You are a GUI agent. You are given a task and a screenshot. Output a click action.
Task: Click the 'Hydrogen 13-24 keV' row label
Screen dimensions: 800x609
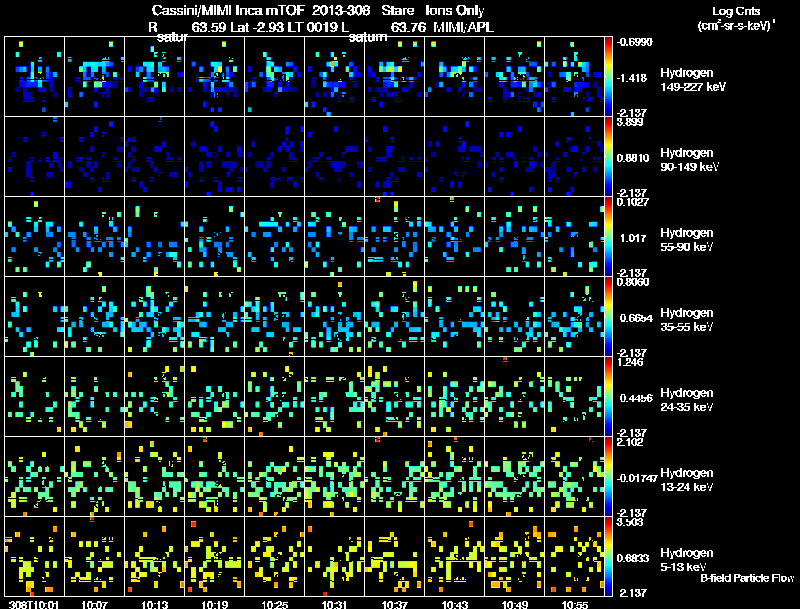pos(687,480)
